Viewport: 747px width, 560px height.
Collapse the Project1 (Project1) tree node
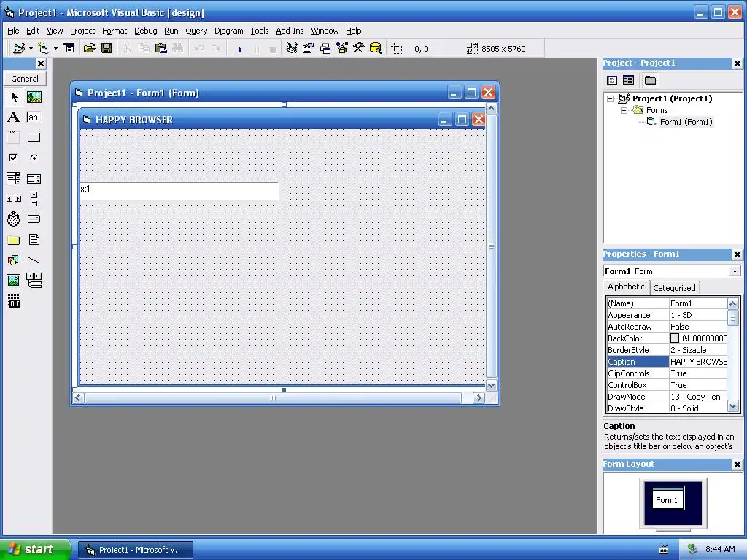pos(610,98)
